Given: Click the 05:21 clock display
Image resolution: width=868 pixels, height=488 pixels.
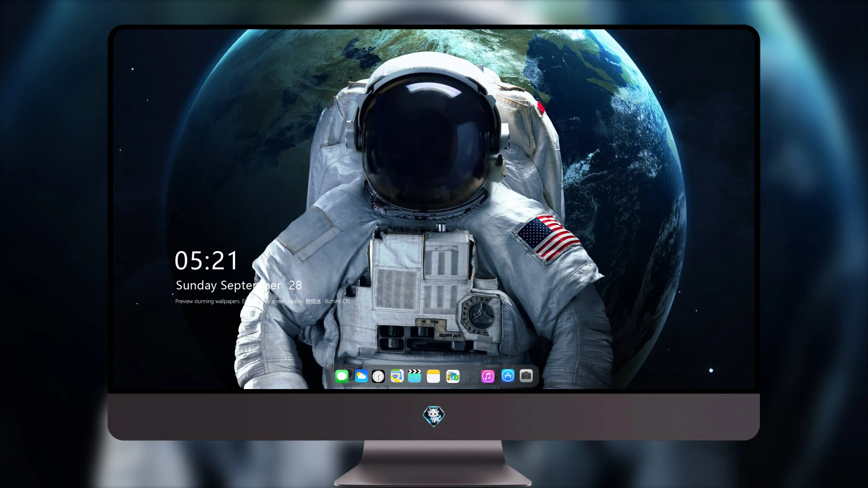Looking at the screenshot, I should click(x=206, y=261).
